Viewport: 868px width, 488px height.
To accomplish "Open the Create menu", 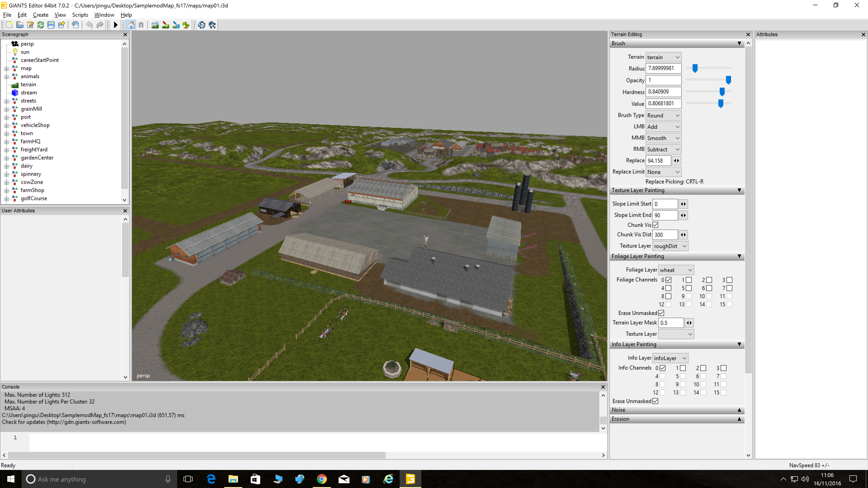I will click(x=41, y=15).
